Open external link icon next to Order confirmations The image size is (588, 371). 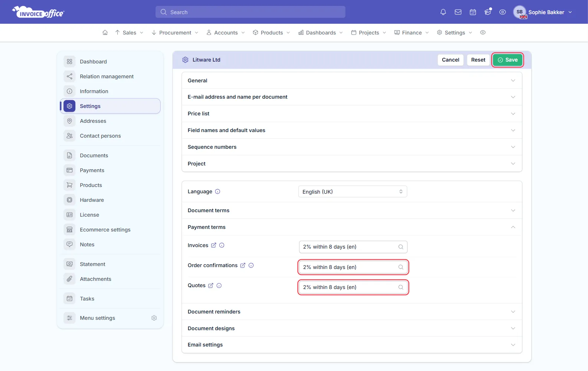243,265
